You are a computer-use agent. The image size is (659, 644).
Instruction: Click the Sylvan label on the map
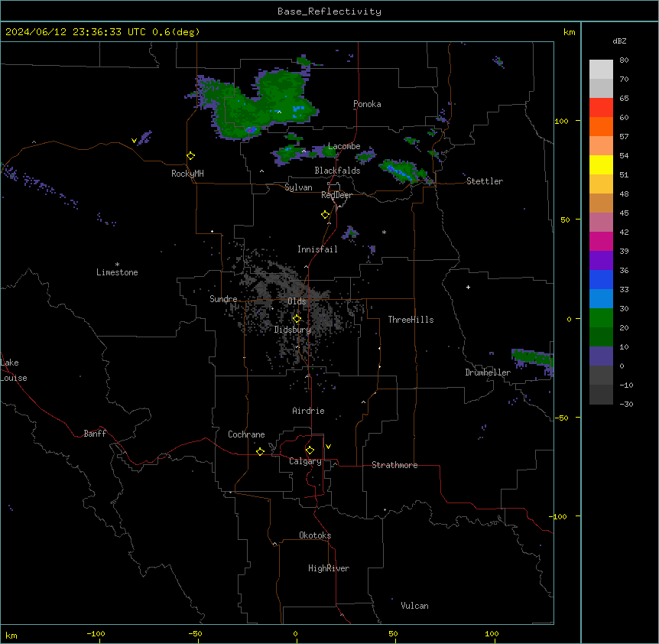coord(298,187)
